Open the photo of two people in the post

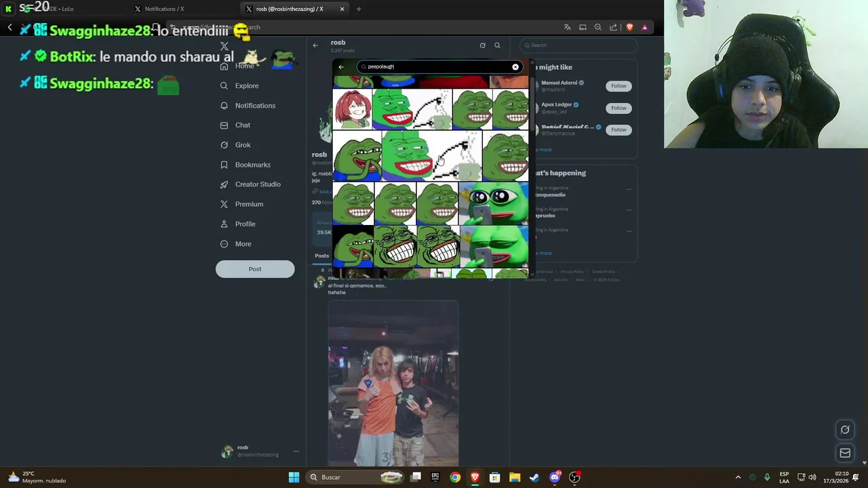(x=393, y=383)
